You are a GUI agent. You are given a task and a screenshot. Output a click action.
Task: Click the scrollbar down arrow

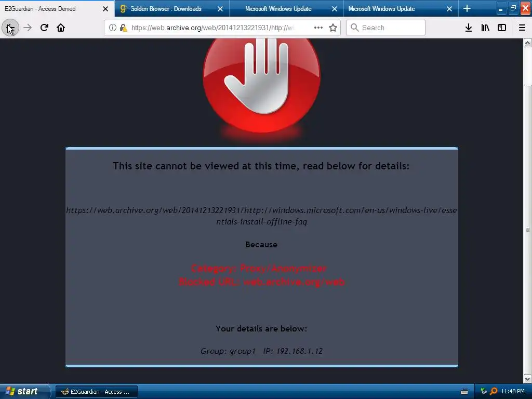(x=527, y=379)
